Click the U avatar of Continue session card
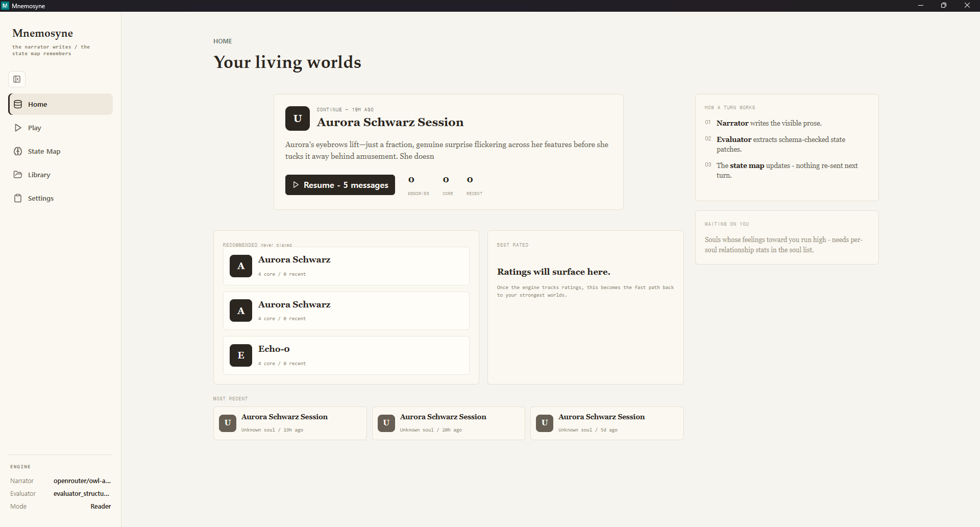The width and height of the screenshot is (980, 527). pyautogui.click(x=298, y=118)
